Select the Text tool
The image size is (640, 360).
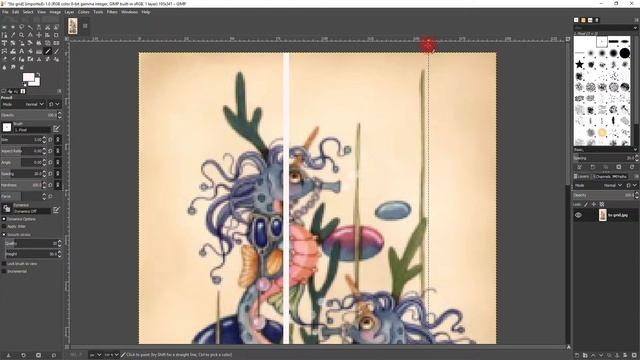pyautogui.click(x=21, y=51)
